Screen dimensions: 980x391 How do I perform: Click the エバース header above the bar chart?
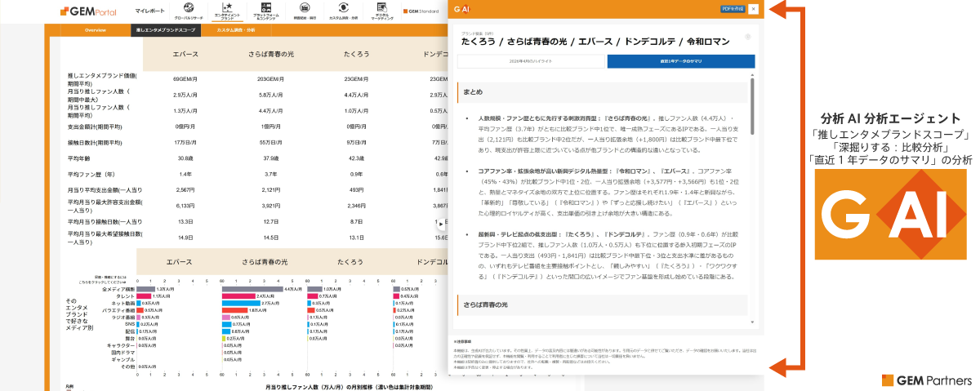pyautogui.click(x=179, y=262)
